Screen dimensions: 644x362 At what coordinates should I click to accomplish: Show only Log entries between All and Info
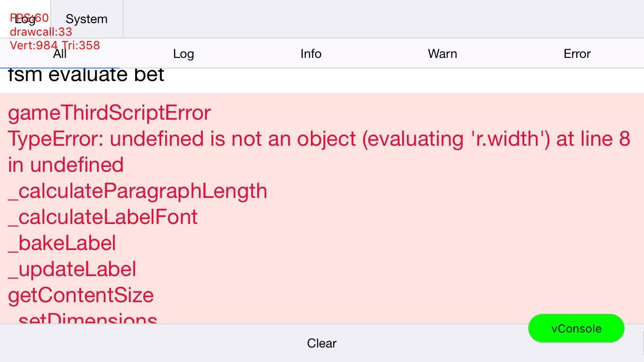pos(183,54)
